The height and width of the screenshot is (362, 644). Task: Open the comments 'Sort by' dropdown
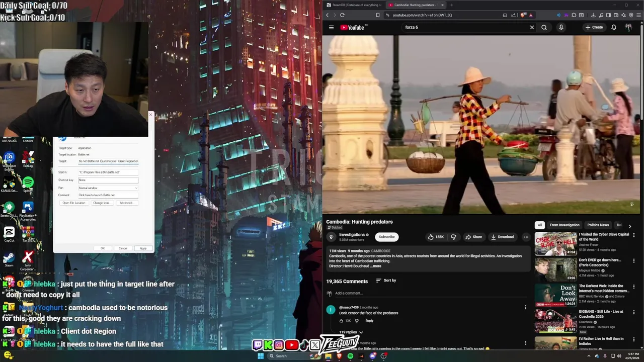point(386,281)
